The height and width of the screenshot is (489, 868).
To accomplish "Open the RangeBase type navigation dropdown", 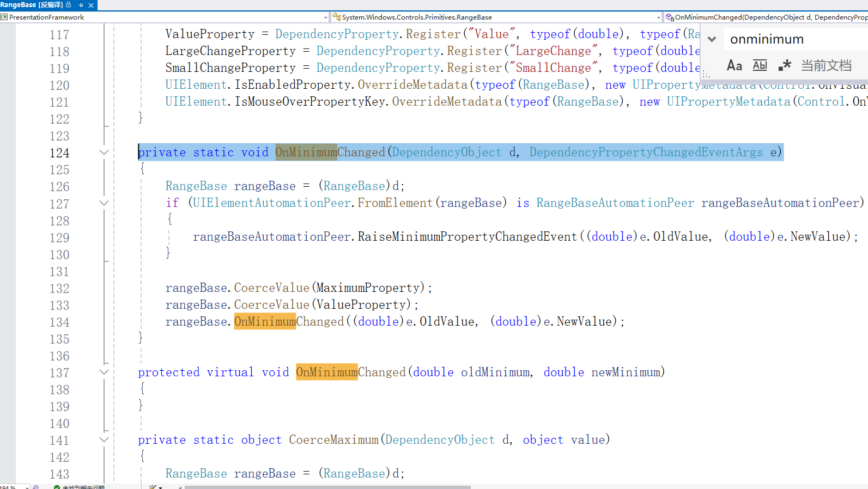I will tap(658, 17).
